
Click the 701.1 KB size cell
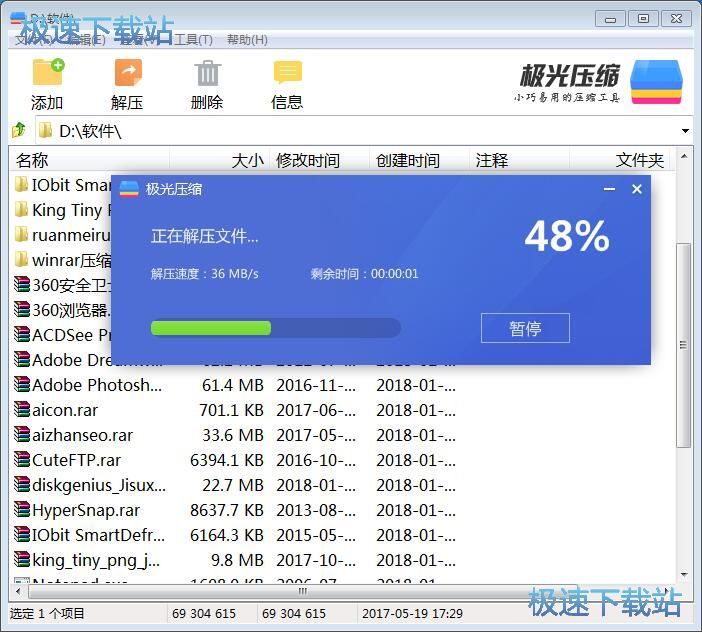point(231,410)
